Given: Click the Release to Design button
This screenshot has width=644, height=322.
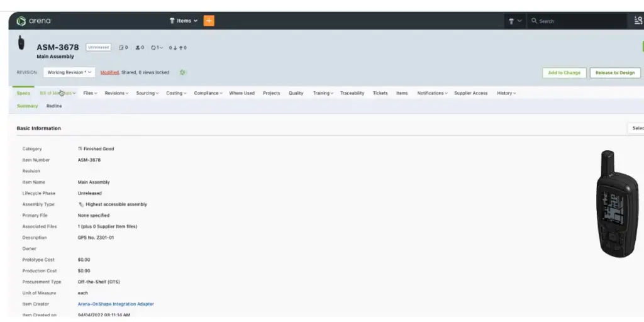Looking at the screenshot, I should click(615, 73).
